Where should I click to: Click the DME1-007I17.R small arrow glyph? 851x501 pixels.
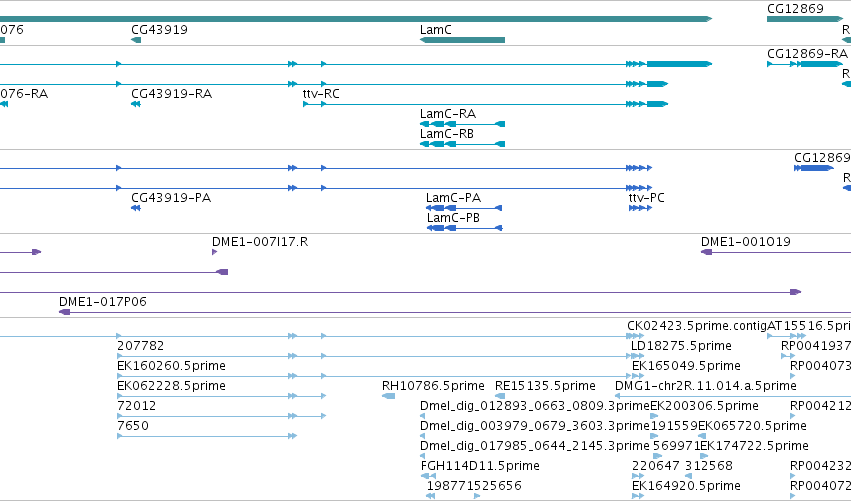[x=214, y=252]
